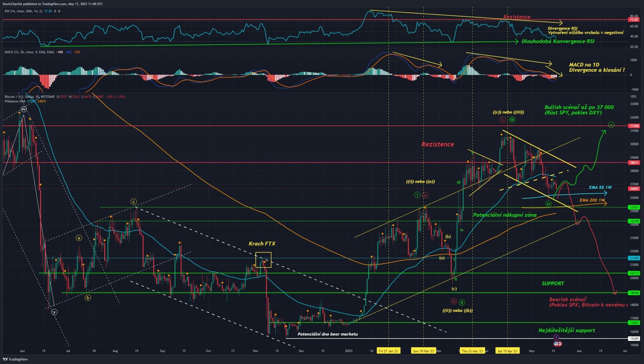
Task: Select the EMA 55 1W label
Action: coord(600,187)
